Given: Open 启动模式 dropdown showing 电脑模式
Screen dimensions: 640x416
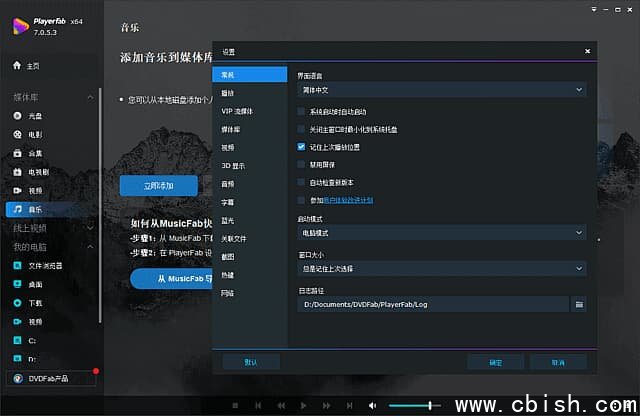Looking at the screenshot, I should [442, 233].
